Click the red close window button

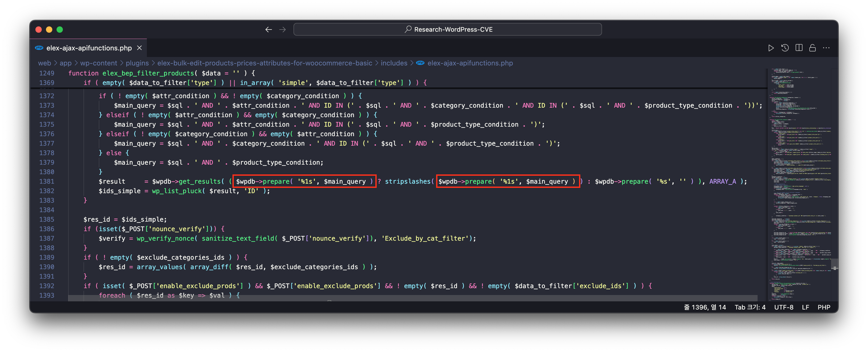pyautogui.click(x=38, y=30)
